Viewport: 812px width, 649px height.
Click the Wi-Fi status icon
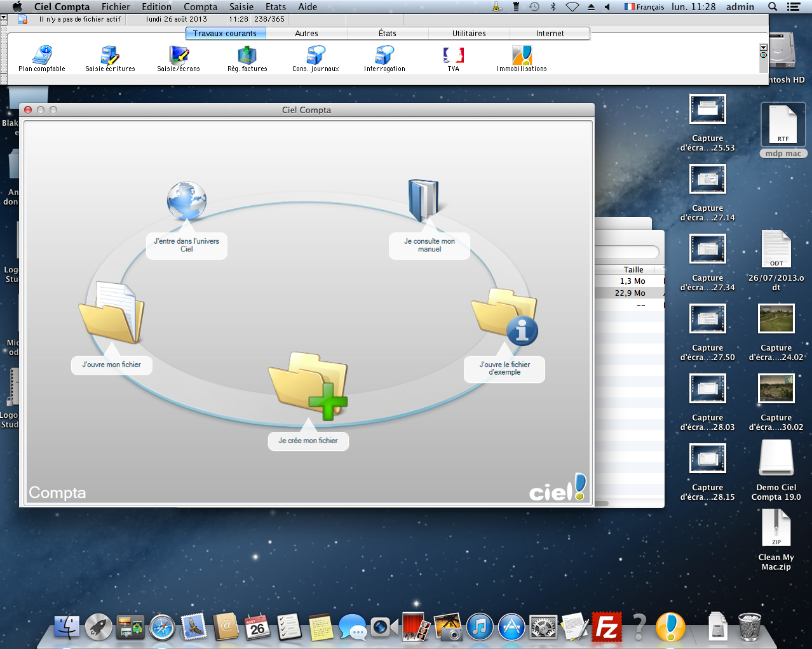(x=572, y=7)
